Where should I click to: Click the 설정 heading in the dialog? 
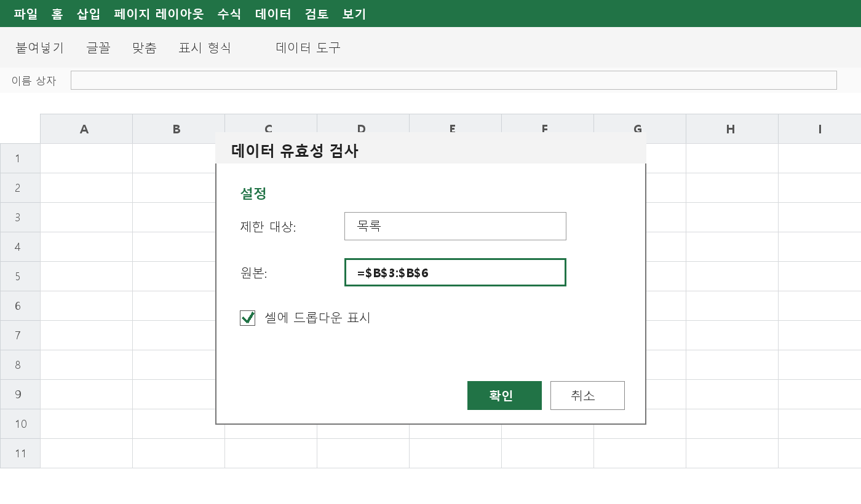[x=253, y=194]
